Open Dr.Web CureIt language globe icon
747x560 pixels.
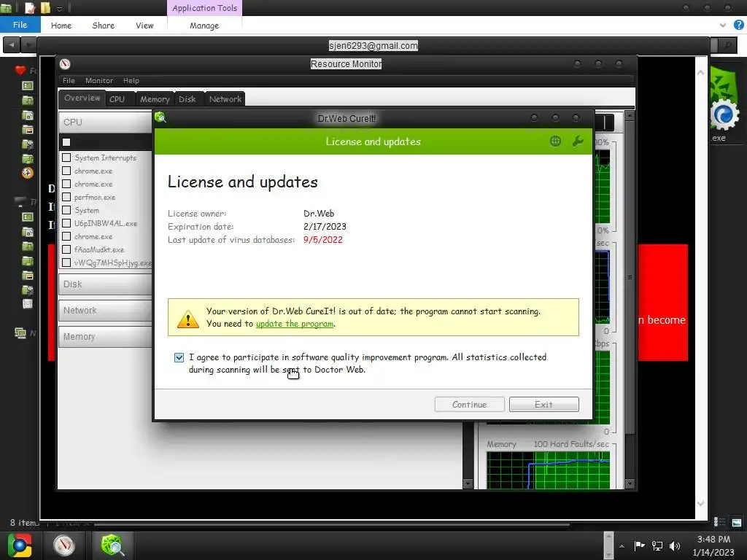click(555, 141)
